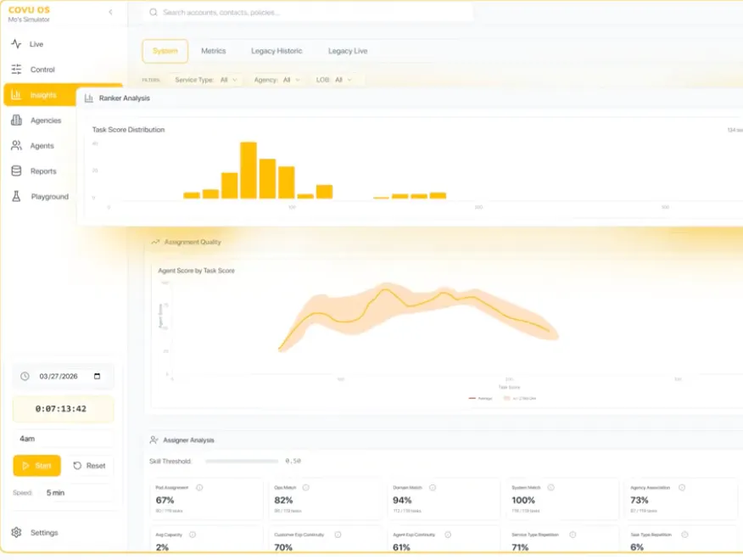Viewport: 743px width, 560px height.
Task: Open the Reports database icon
Action: 16,171
